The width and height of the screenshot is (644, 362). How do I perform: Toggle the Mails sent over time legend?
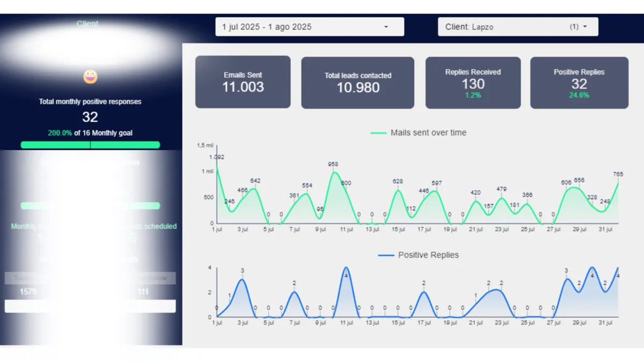(418, 132)
